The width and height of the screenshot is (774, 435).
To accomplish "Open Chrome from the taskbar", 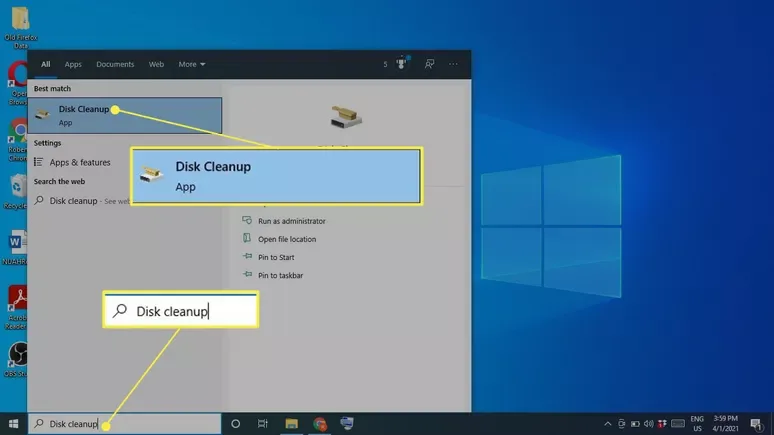I will tap(320, 424).
